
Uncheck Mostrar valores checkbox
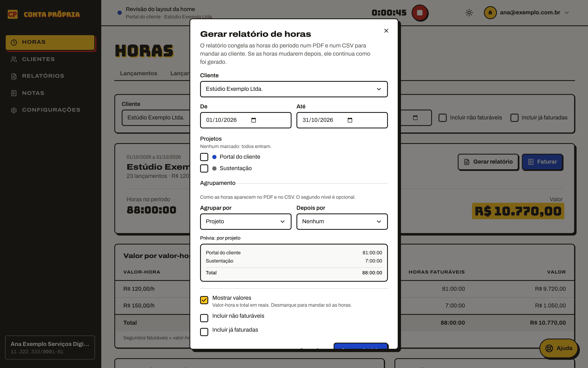[x=204, y=300]
